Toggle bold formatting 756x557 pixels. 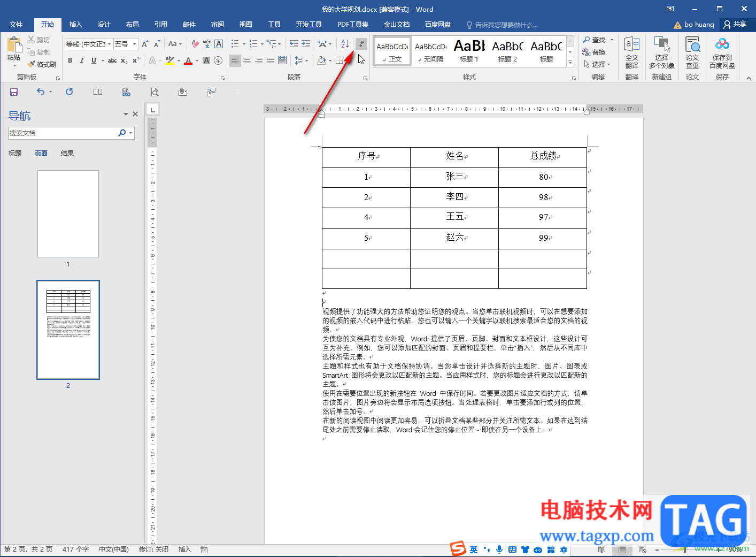pyautogui.click(x=70, y=61)
